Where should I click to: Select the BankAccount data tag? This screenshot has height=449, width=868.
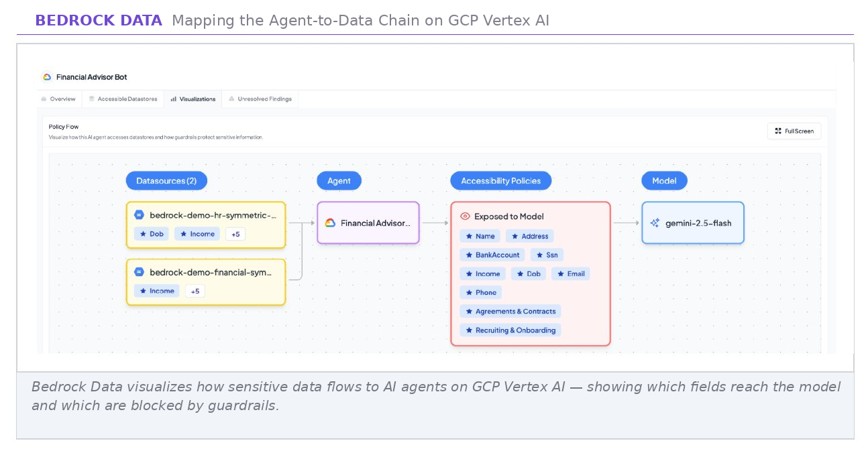492,255
